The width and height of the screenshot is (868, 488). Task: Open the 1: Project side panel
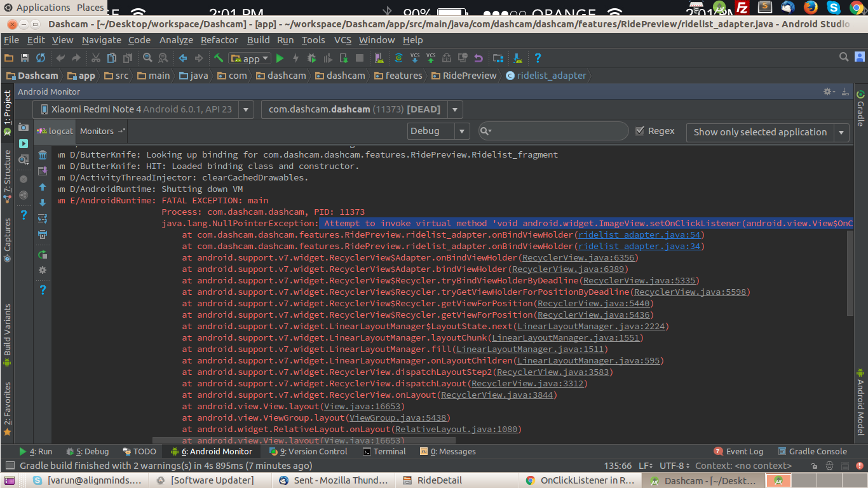click(7, 112)
